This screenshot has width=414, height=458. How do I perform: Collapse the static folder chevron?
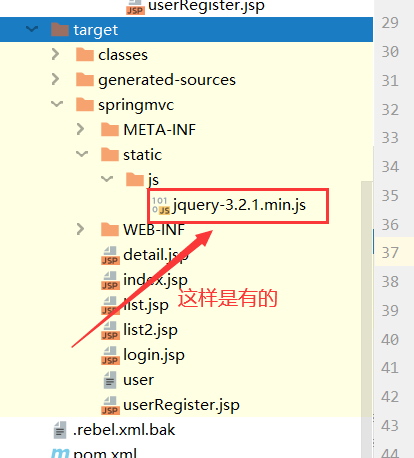pos(82,154)
